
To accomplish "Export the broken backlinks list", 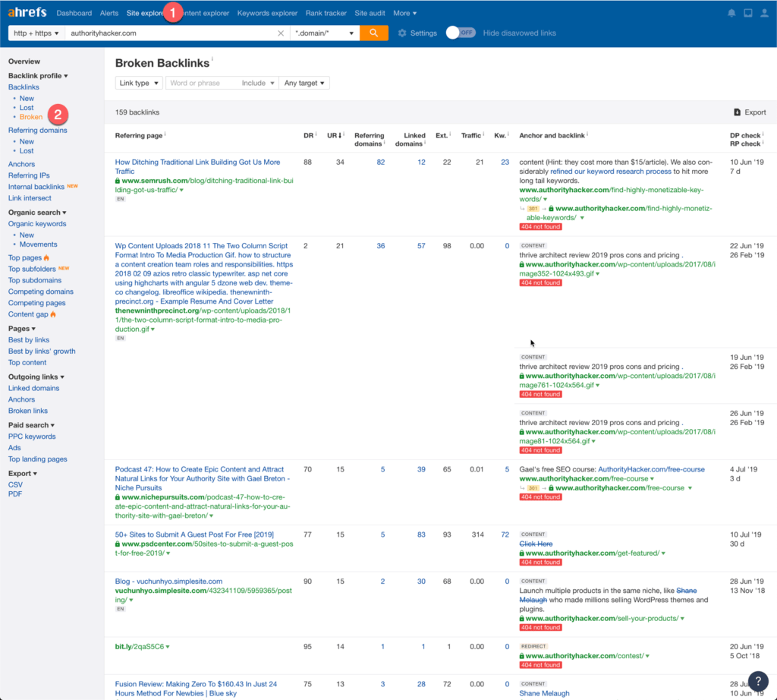I will [x=750, y=112].
